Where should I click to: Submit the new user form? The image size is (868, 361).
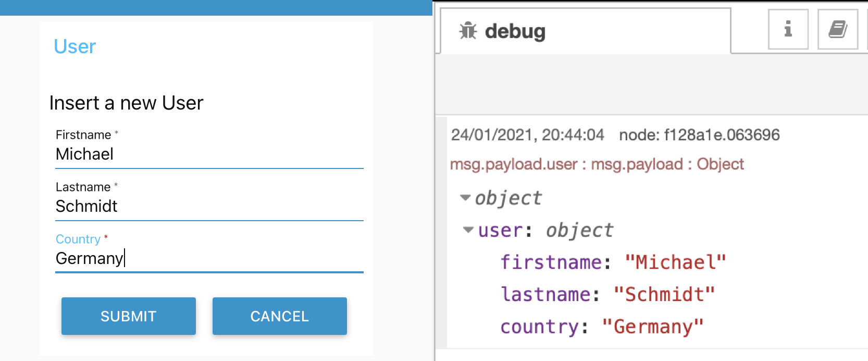pos(129,316)
